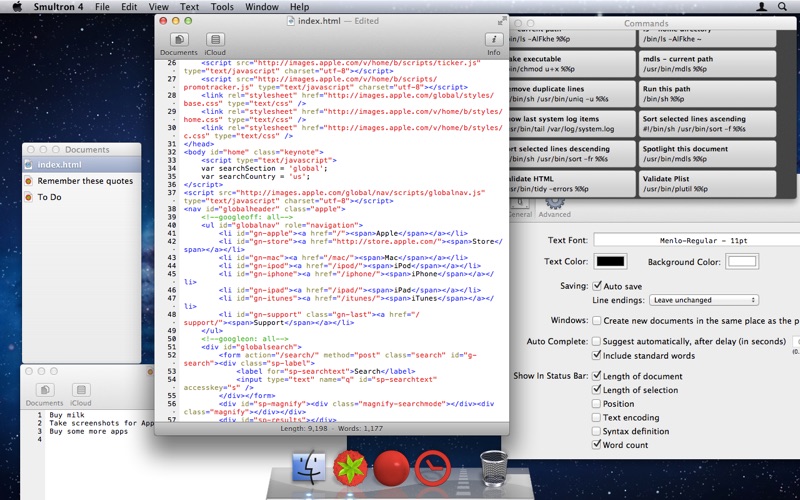Open the Text menu
This screenshot has height=500, width=800.
[189, 7]
